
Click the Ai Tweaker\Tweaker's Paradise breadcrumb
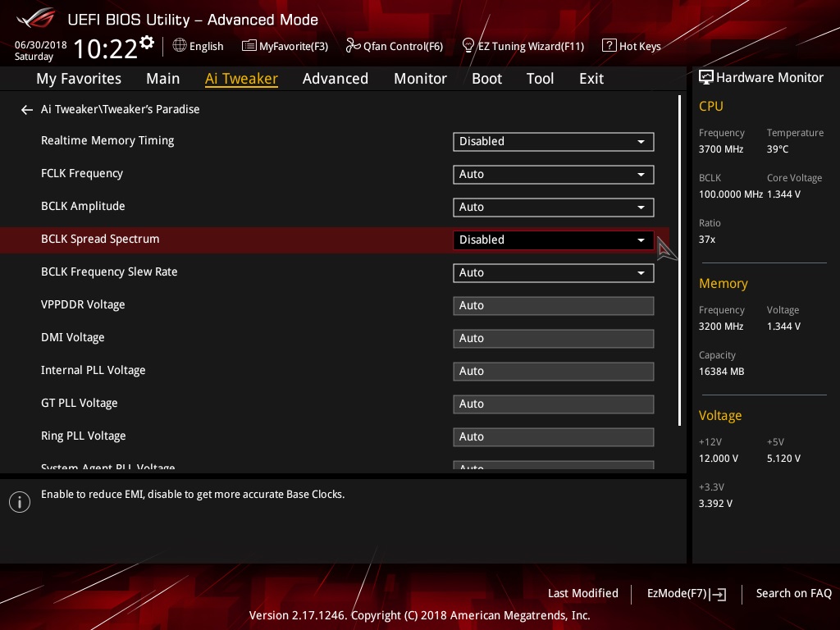pos(120,109)
